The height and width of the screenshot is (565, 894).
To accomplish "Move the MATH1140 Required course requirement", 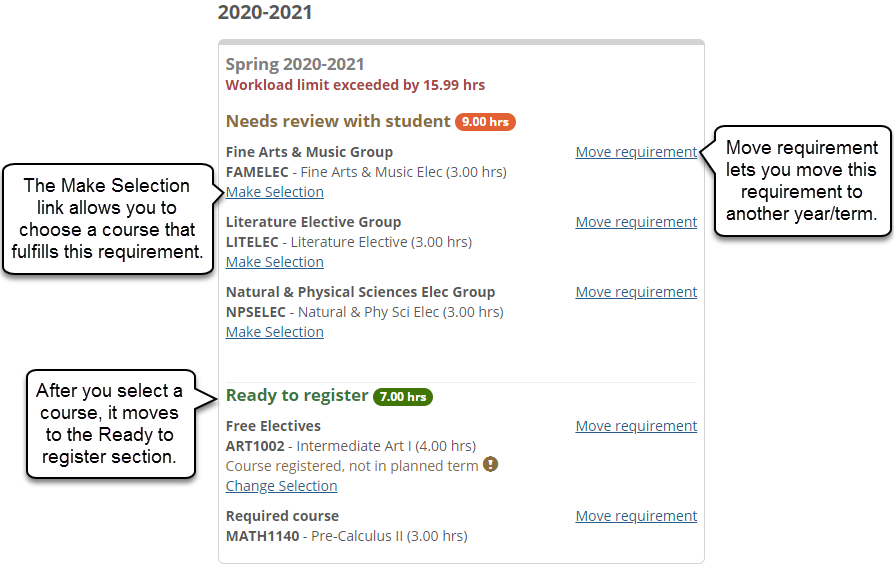I will [x=636, y=516].
